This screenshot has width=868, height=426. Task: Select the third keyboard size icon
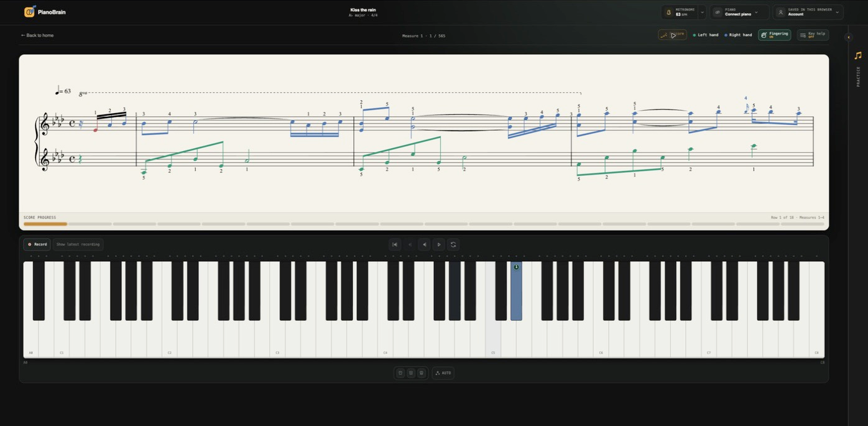(422, 373)
